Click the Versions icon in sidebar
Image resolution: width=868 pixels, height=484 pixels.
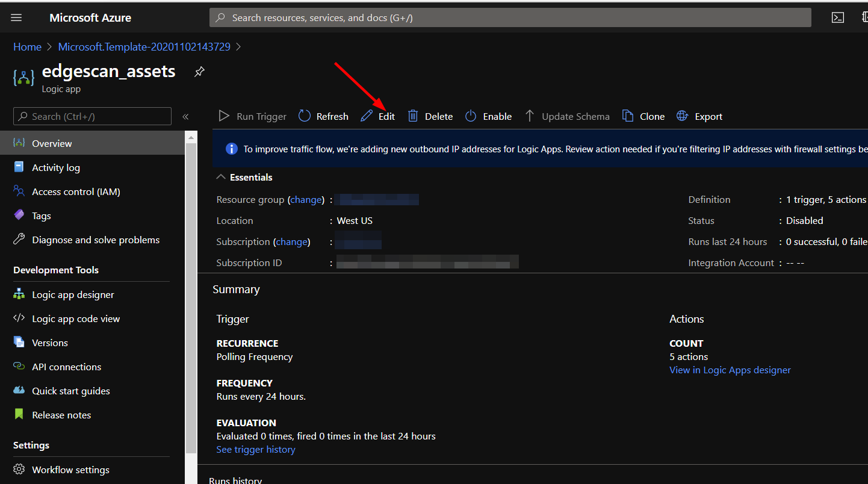[x=19, y=343]
